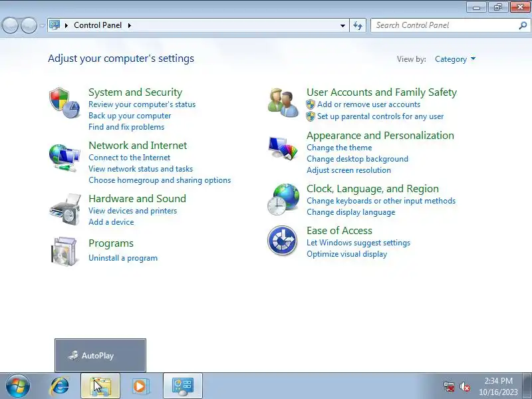This screenshot has height=399, width=532.
Task: Select the AutoPlay jump list entry
Action: click(100, 356)
